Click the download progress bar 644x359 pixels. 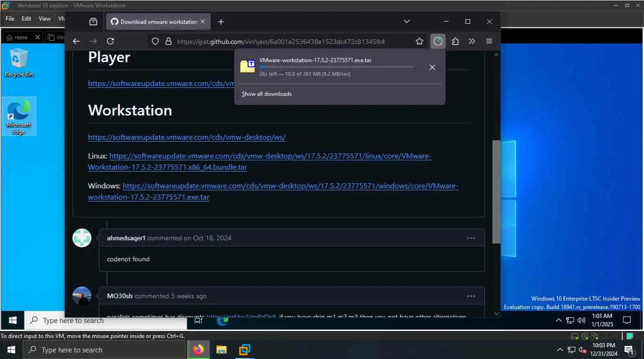[337, 67]
